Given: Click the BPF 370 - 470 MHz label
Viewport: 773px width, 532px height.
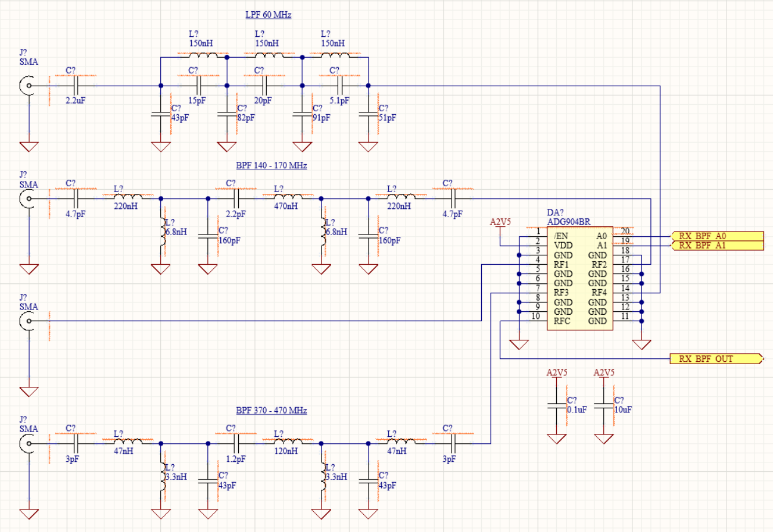Looking at the screenshot, I should click(271, 411).
